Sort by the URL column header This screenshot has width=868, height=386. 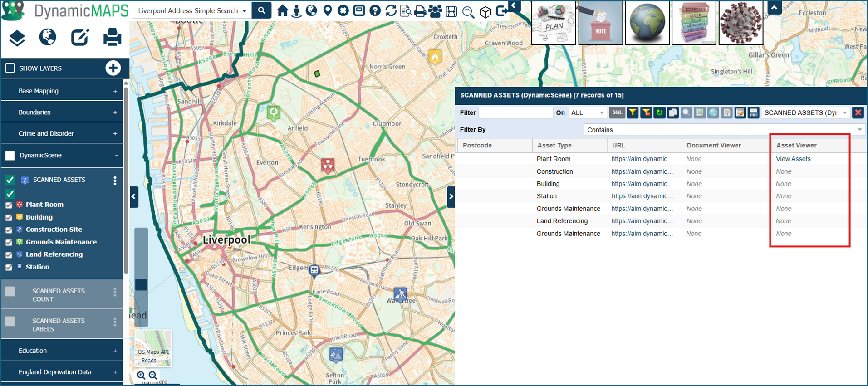click(x=644, y=145)
